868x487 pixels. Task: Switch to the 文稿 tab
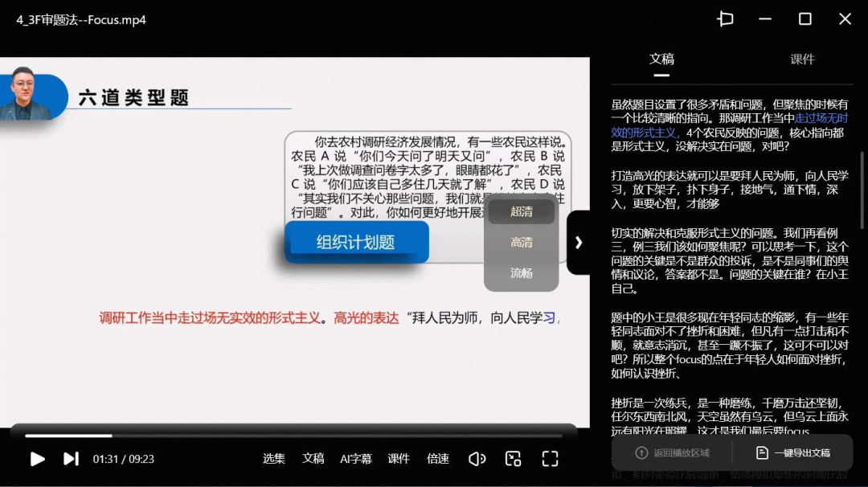click(x=661, y=59)
